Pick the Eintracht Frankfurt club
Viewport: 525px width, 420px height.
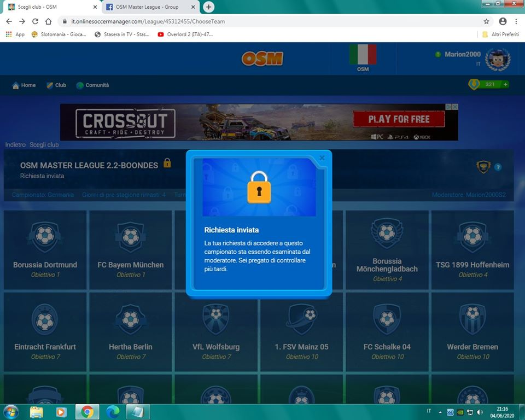(45, 332)
